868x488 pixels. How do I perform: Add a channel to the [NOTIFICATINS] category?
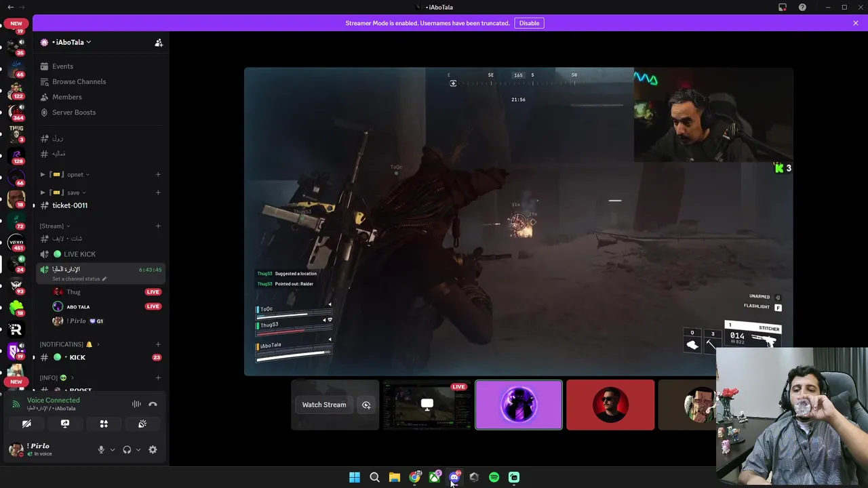(158, 344)
